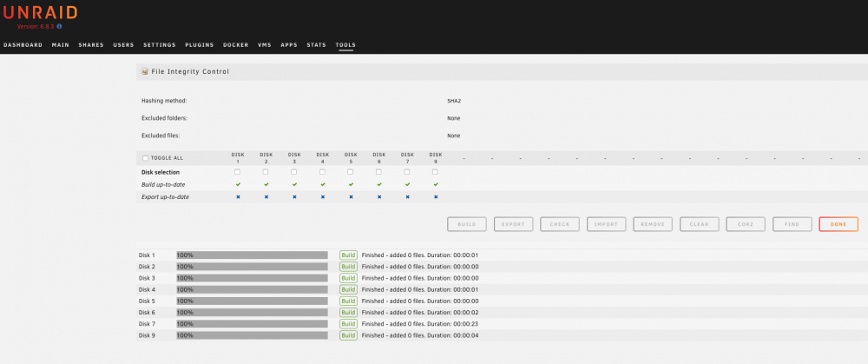Click the Build button
The height and width of the screenshot is (364, 868).
[467, 224]
